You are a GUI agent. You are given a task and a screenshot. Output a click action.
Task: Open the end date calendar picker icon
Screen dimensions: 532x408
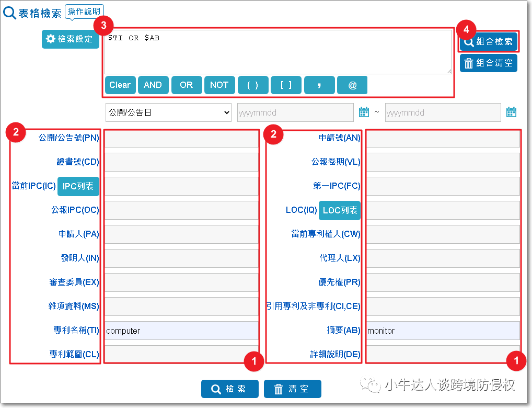click(x=511, y=112)
